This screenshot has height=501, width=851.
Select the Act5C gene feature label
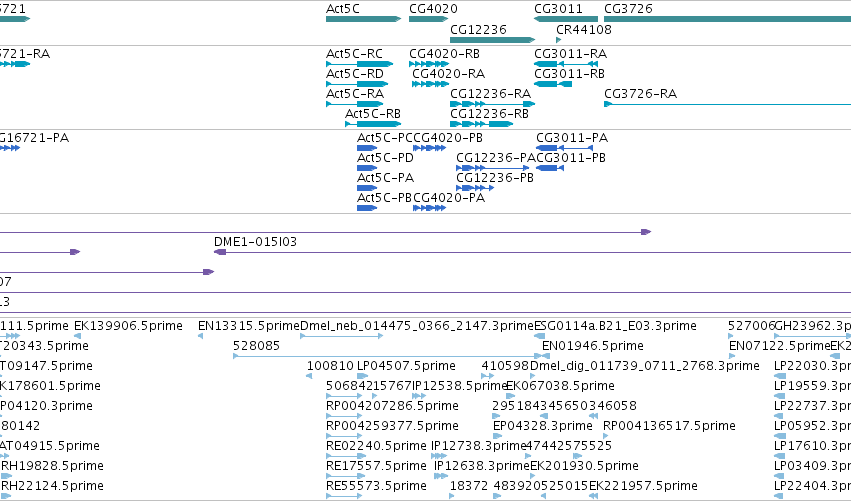[342, 9]
